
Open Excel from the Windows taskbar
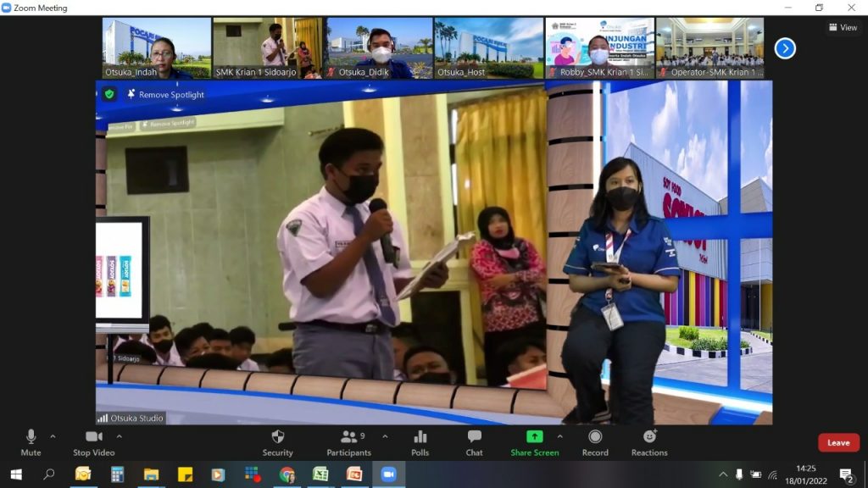[320, 474]
